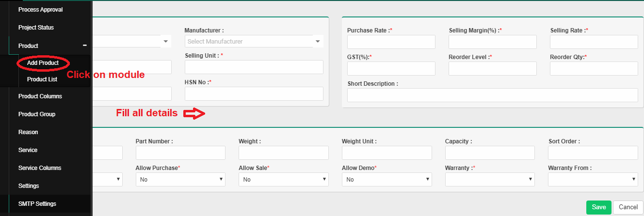Screen dimensions: 644x216
Task: Expand the Allow Purchase dropdown
Action: click(x=180, y=179)
